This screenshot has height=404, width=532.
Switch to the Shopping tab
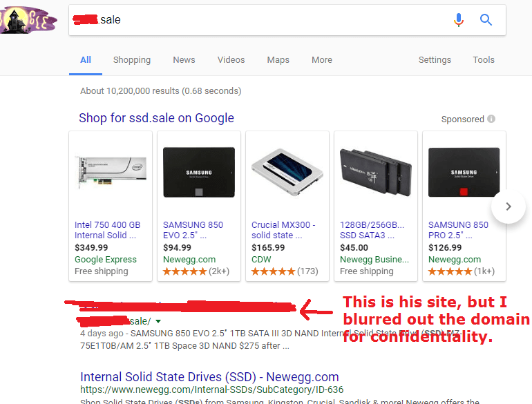132,59
